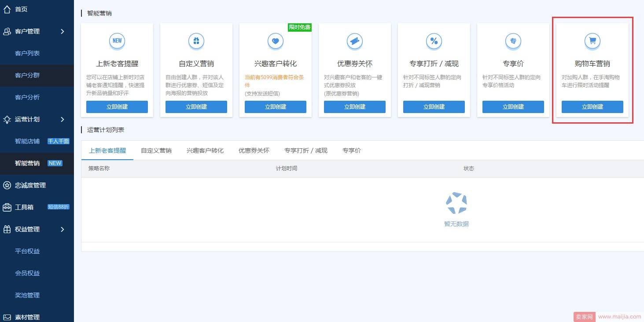Click the shopping cart icon on 购物车营销 card
This screenshot has height=322, width=644.
pyautogui.click(x=592, y=41)
